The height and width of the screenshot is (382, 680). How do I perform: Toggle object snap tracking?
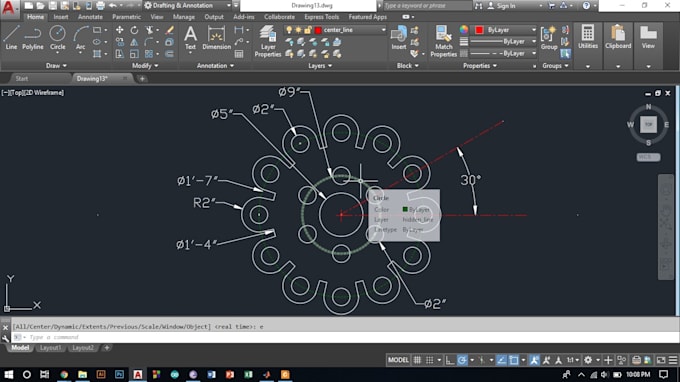[501, 360]
